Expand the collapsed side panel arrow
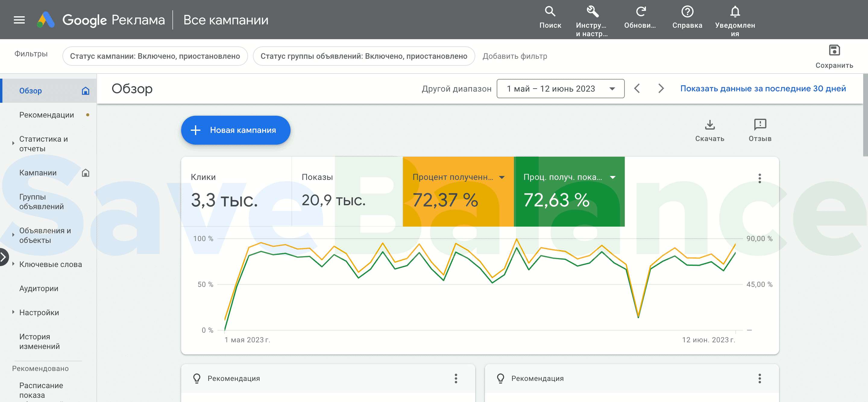Viewport: 868px width, 402px height. (x=3, y=257)
